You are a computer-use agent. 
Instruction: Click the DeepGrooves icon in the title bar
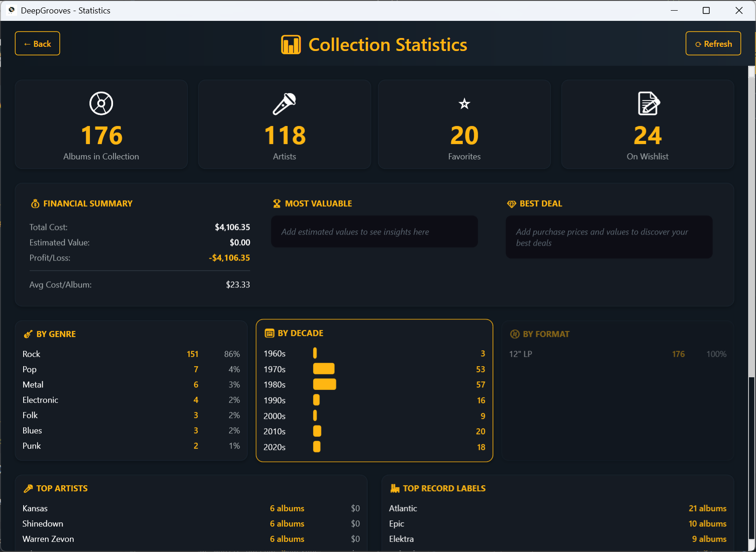[11, 10]
